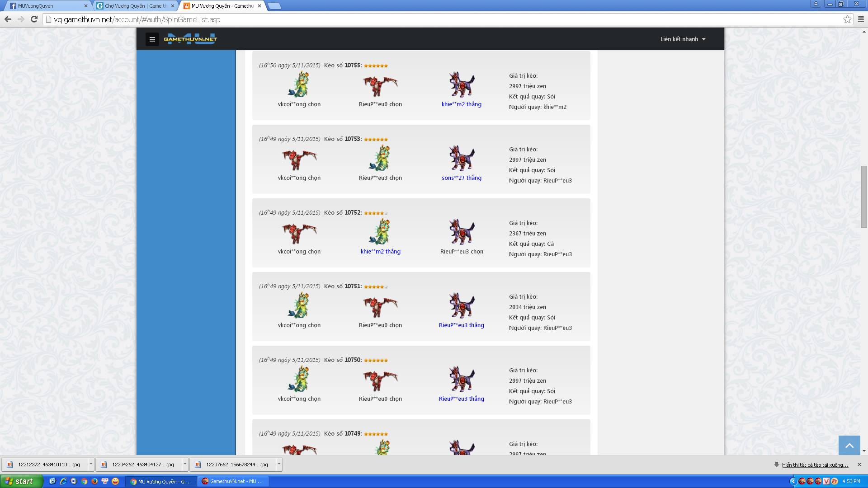Click the Windows start button
This screenshot has width=868, height=488.
pyautogui.click(x=21, y=481)
